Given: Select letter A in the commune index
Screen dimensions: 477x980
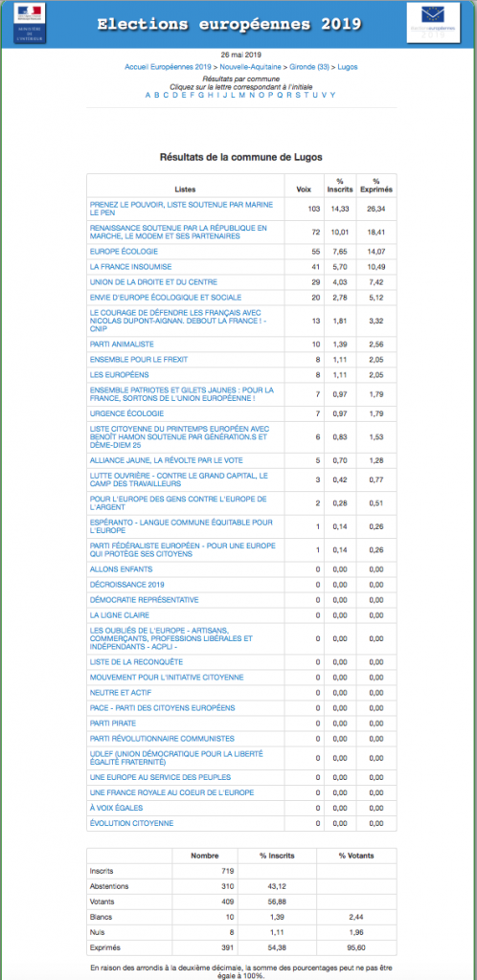Looking at the screenshot, I should click(x=148, y=95).
